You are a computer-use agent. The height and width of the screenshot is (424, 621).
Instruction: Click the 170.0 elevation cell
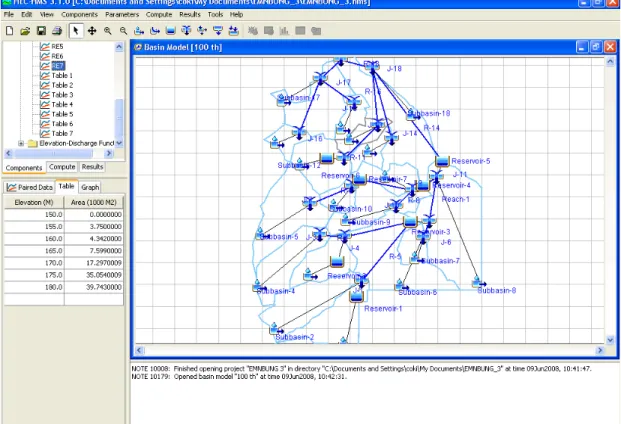click(34, 263)
